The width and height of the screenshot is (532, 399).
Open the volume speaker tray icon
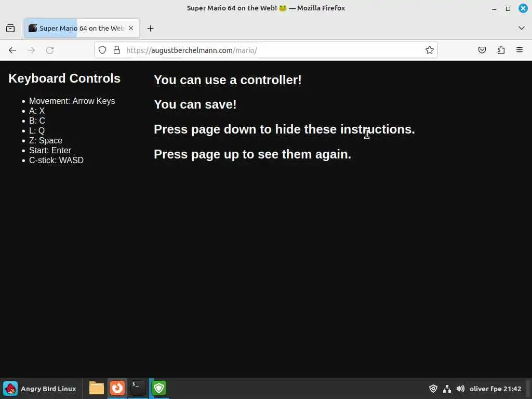[460, 389]
